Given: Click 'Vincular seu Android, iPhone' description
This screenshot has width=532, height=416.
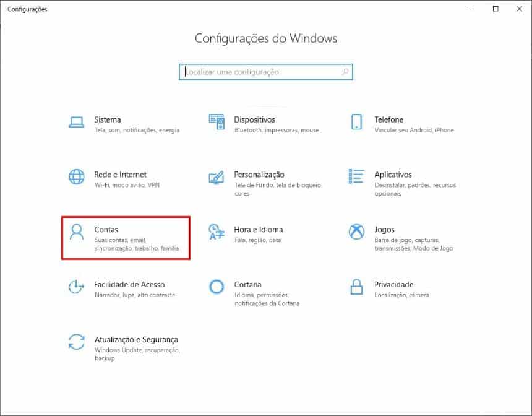Looking at the screenshot, I should point(414,130).
